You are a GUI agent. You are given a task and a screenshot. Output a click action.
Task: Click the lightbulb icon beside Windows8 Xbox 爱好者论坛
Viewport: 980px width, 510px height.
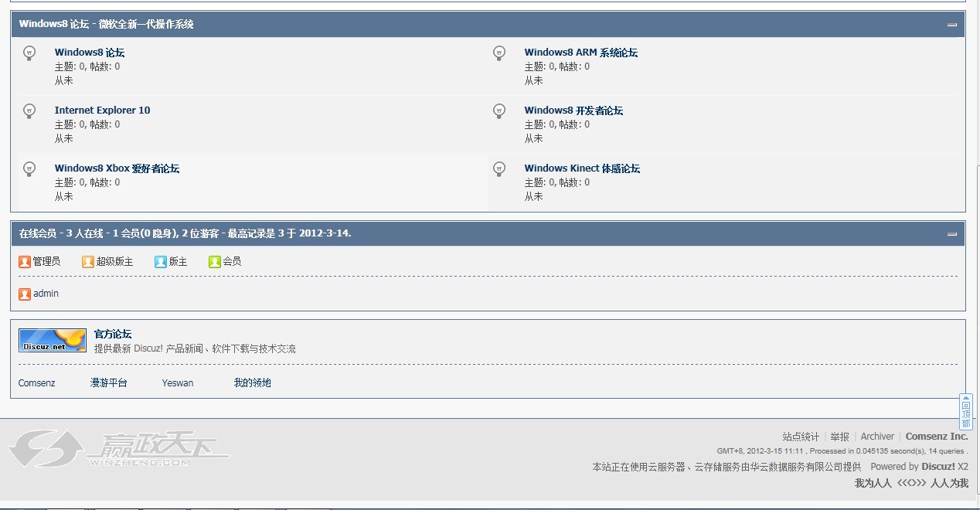tap(29, 169)
